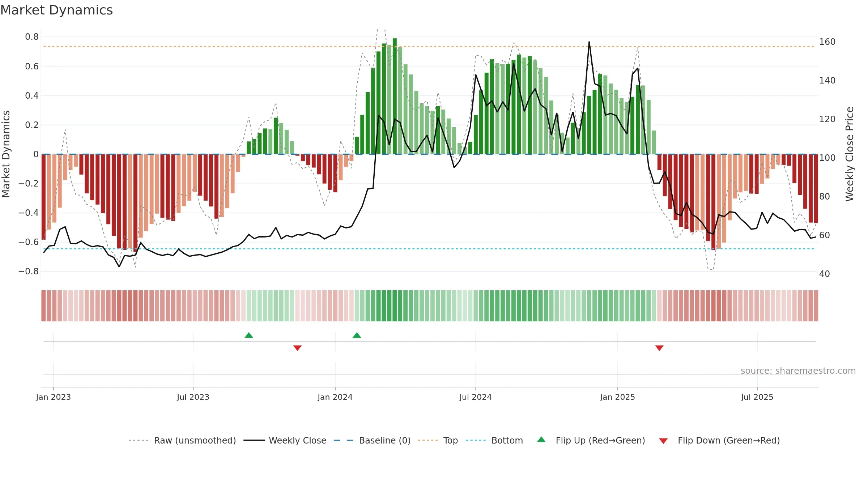The width and height of the screenshot is (868, 488).
Task: Click the black Weekly Close legend line swatch
Action: pyautogui.click(x=254, y=440)
